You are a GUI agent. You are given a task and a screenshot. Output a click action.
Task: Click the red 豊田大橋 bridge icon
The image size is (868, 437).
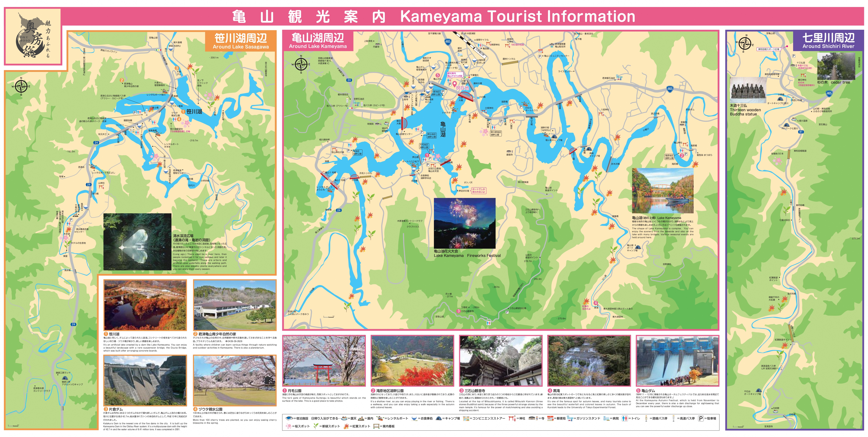[x=404, y=123]
